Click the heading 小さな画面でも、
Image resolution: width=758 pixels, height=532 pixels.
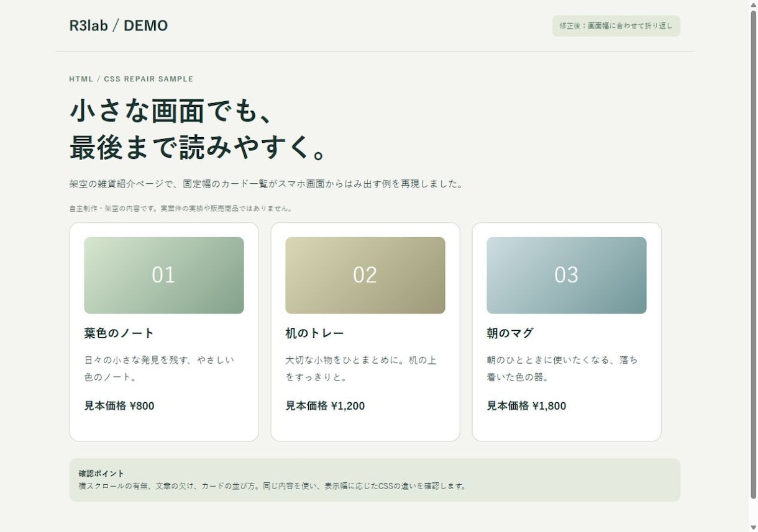click(171, 111)
